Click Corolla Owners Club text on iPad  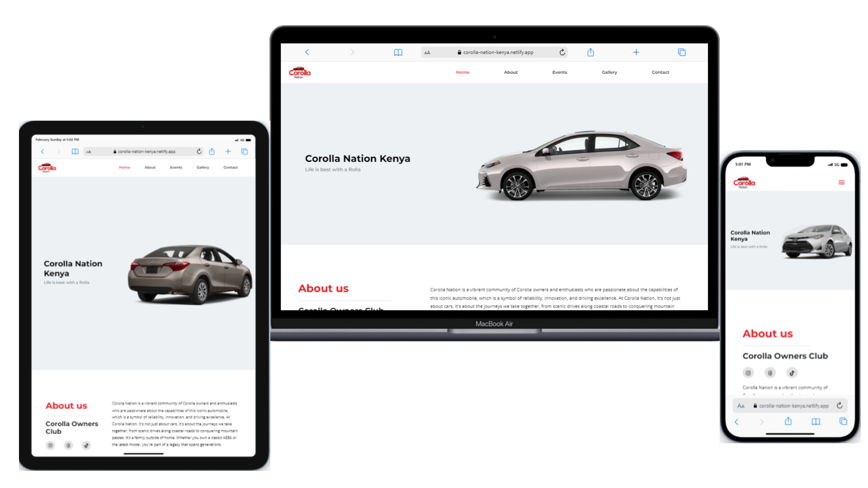coord(72,427)
